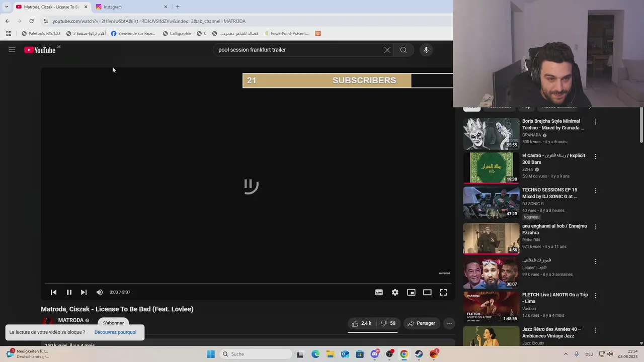Open FLETCH Live ANOTR On a Trip video

point(491,307)
